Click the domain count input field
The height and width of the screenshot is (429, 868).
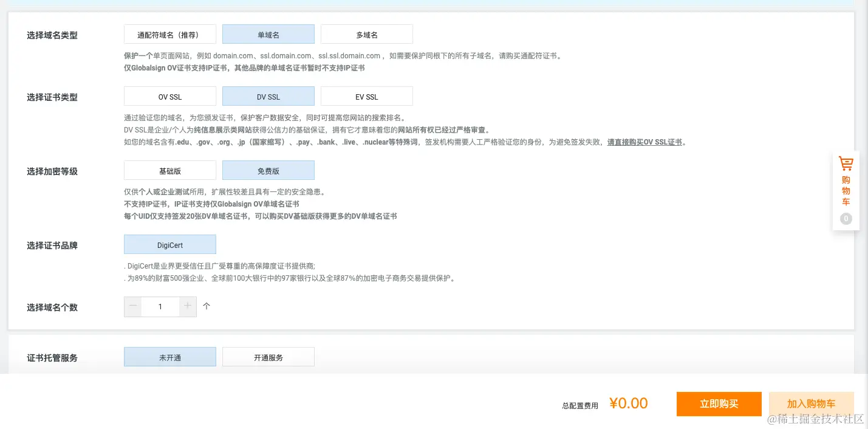click(x=160, y=307)
